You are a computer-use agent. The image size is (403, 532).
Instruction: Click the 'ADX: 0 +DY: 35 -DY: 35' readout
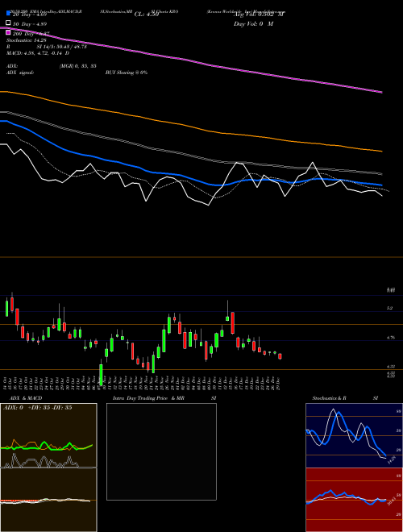click(x=37, y=408)
